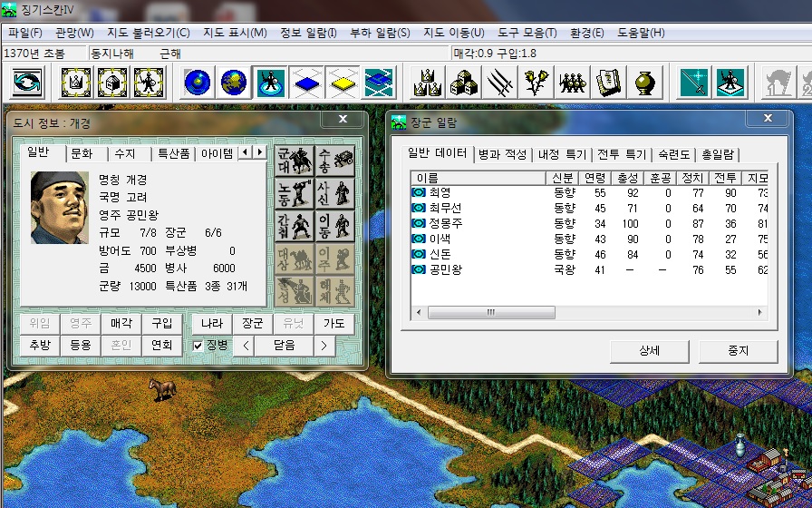The image size is (812, 508).
Task: Click the horizontal scrollbar thumb in general list
Action: click(x=491, y=313)
